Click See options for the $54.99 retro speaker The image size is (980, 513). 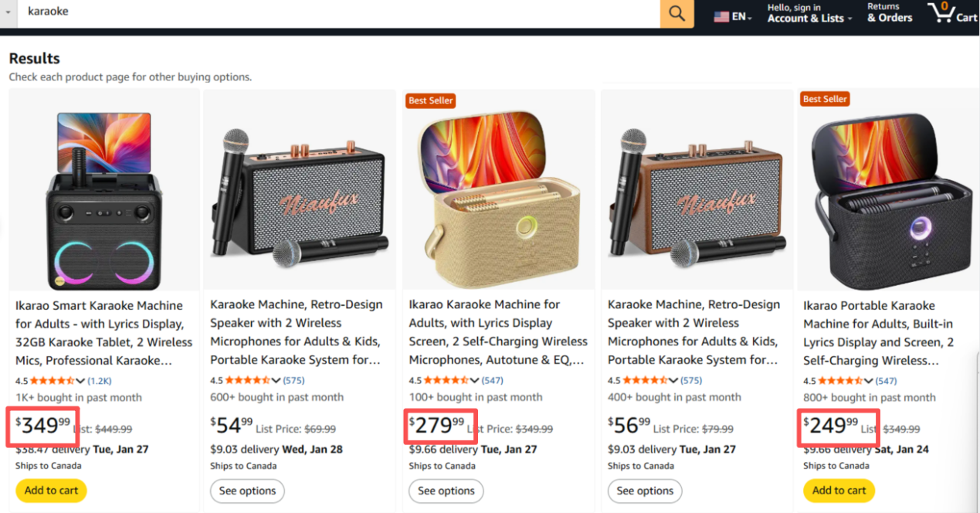[x=247, y=491]
